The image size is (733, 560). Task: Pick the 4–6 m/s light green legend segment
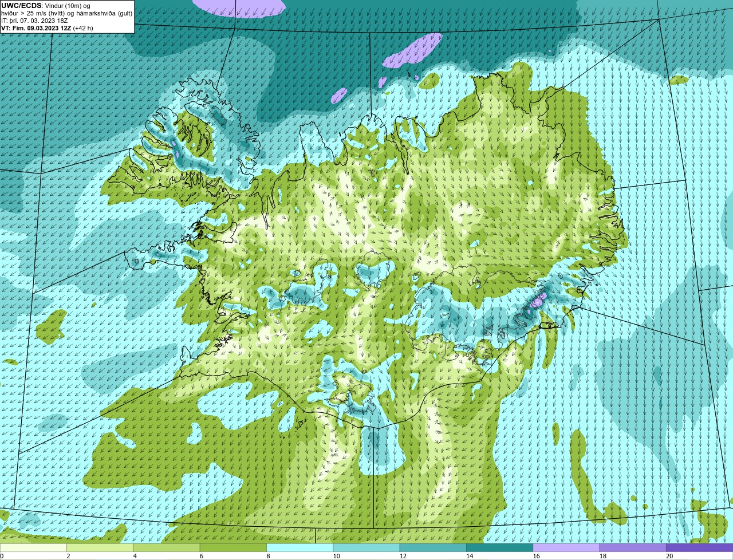(x=167, y=547)
